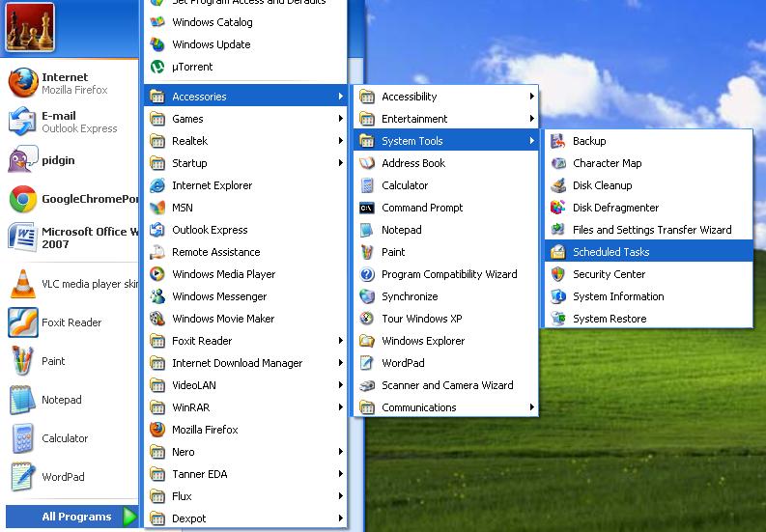The image size is (766, 532).
Task: Launch pidgin from Start menu
Action: click(72, 160)
